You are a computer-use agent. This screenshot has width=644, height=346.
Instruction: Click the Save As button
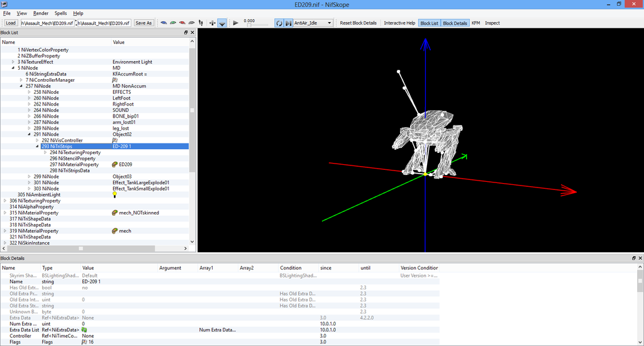[143, 23]
